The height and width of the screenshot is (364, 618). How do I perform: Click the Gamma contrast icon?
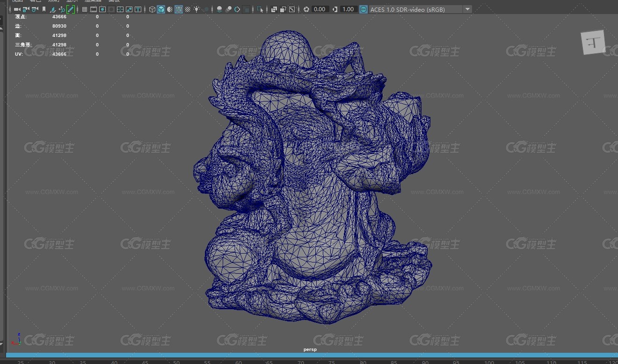[x=335, y=9]
